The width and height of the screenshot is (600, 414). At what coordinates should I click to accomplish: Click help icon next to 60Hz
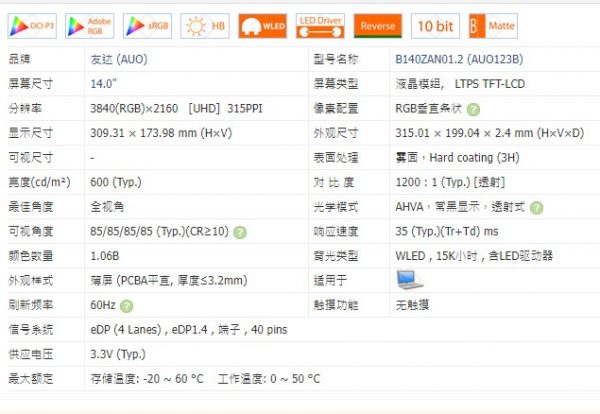coord(127,306)
